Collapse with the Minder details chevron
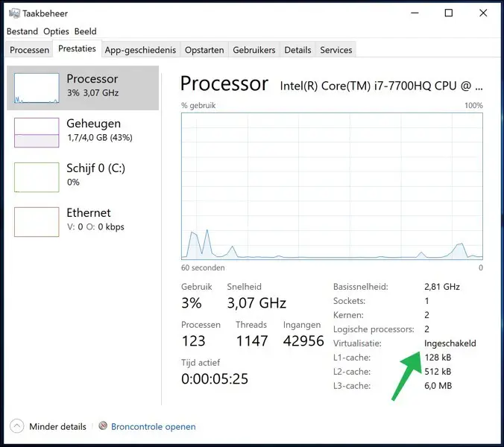This screenshot has width=504, height=447. pos(16,426)
